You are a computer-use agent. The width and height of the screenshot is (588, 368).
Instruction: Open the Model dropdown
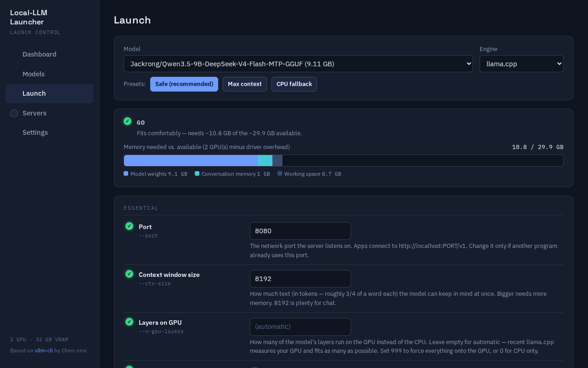[298, 64]
